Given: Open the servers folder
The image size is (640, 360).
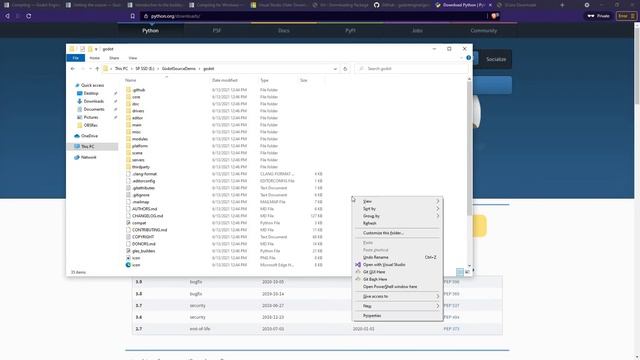Looking at the screenshot, I should tap(138, 160).
